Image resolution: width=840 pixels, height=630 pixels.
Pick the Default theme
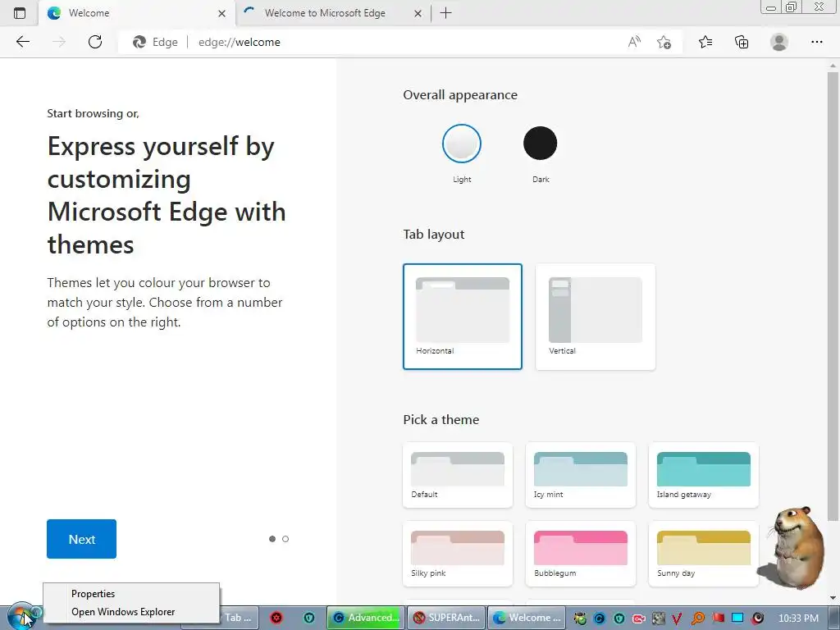(x=458, y=475)
